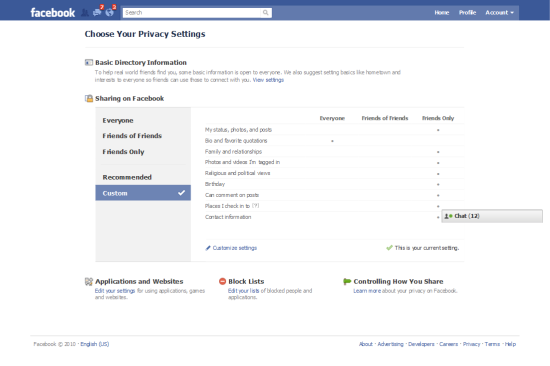Open Learn more privacy link
The image size is (550, 366).
pos(367,291)
